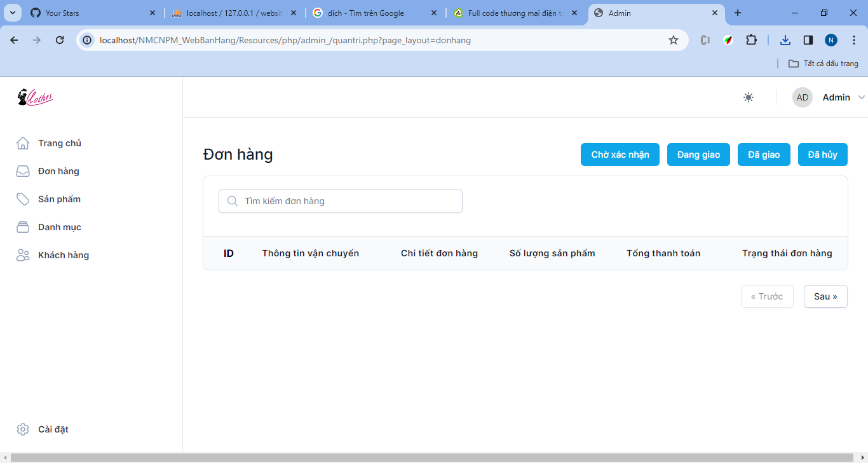Filter orders by Chờ xác nhận
This screenshot has height=463, width=868.
click(620, 155)
